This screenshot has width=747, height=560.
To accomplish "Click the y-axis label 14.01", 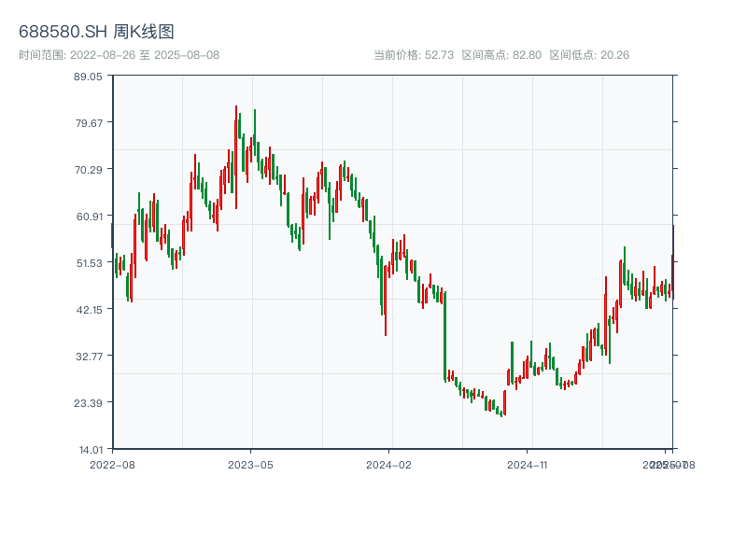I will pyautogui.click(x=91, y=450).
